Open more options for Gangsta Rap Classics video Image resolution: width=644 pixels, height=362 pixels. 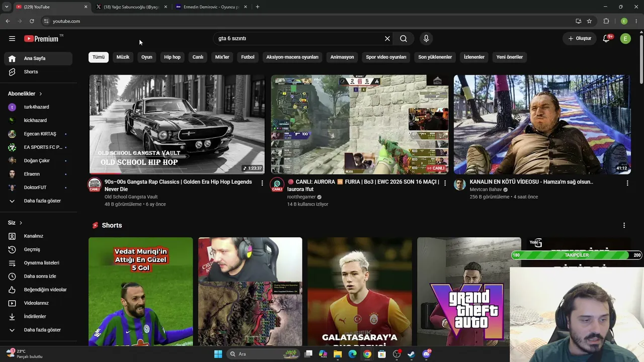click(x=262, y=183)
